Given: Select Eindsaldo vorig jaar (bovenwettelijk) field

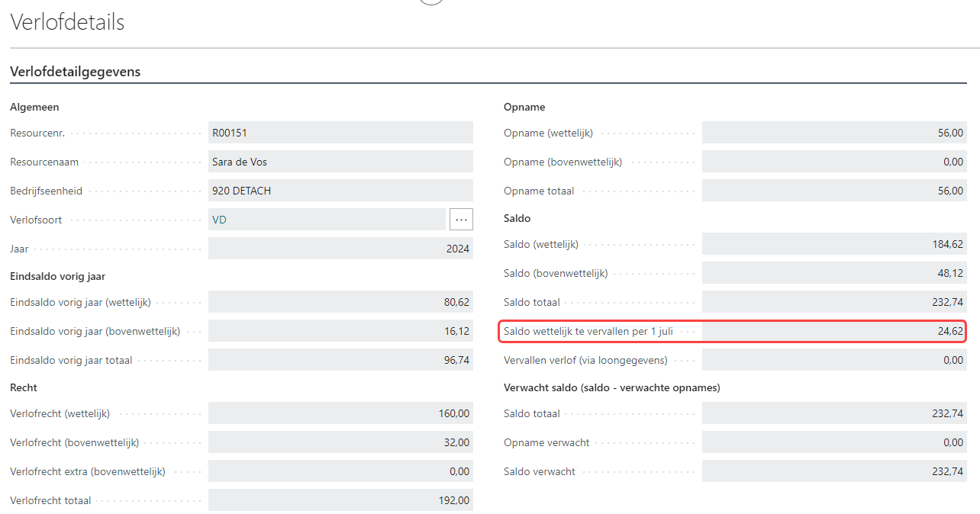Looking at the screenshot, I should pyautogui.click(x=340, y=331).
